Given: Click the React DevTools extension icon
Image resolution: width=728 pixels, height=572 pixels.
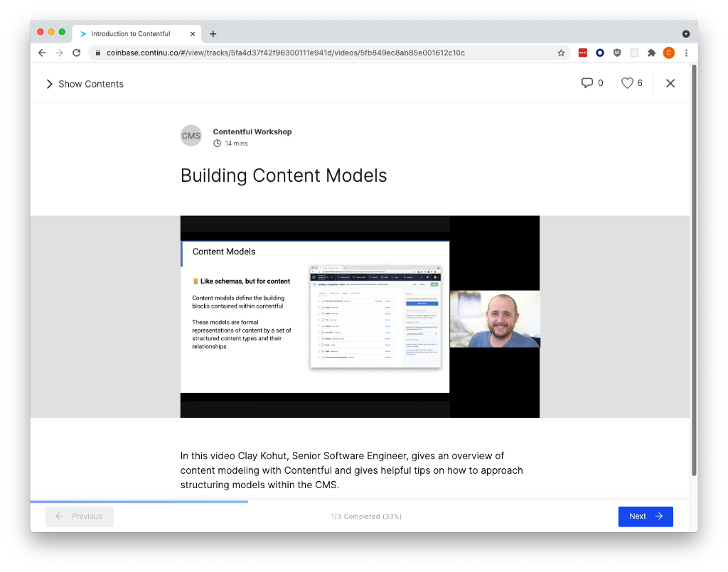Looking at the screenshot, I should click(634, 53).
